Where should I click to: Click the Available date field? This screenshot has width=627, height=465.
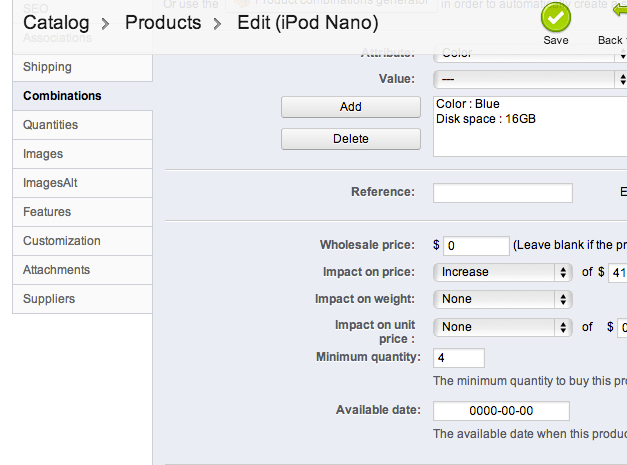501,411
